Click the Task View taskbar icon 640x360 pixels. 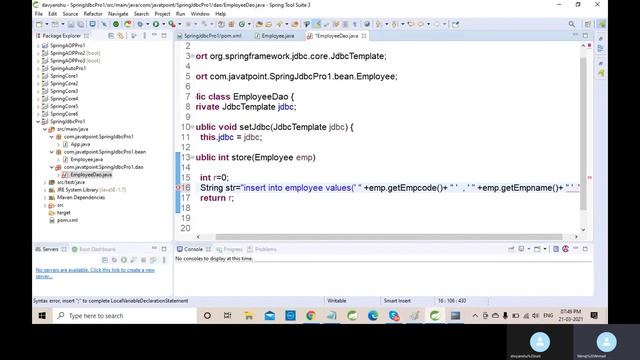(x=228, y=316)
